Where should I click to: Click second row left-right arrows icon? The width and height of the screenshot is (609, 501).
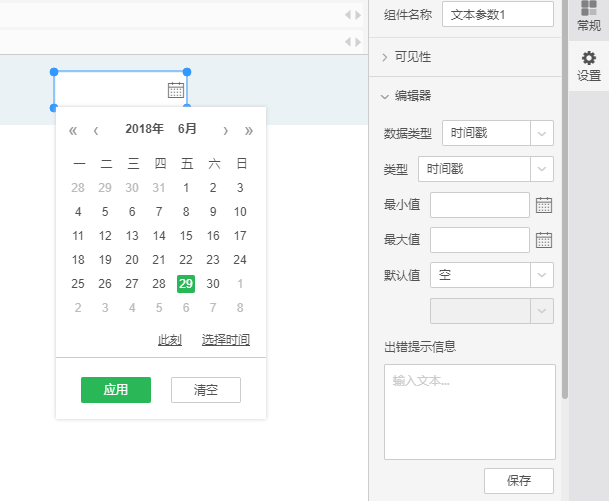click(353, 42)
